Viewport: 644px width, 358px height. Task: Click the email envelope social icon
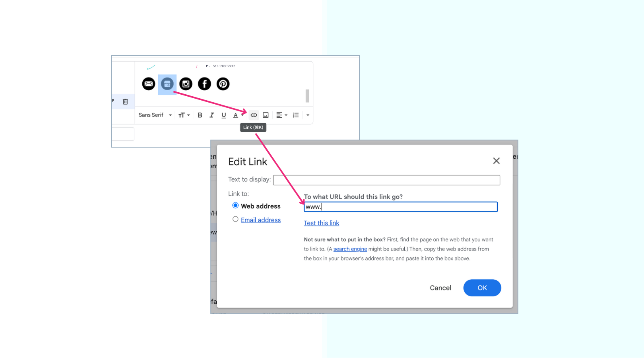[x=148, y=84]
